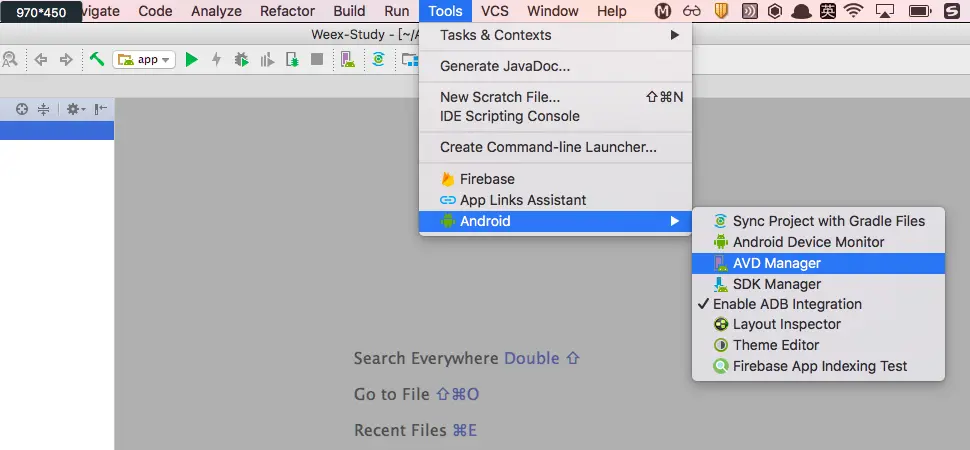970x450 pixels.
Task: Click the Forward navigation arrow
Action: click(66, 59)
